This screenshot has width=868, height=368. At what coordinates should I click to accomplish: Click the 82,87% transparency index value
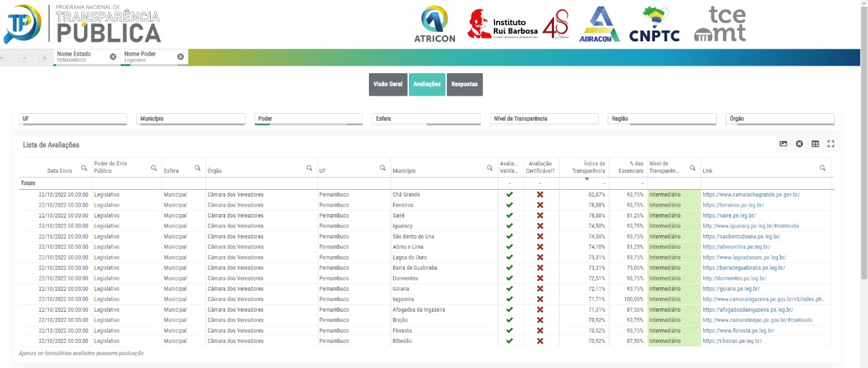595,195
